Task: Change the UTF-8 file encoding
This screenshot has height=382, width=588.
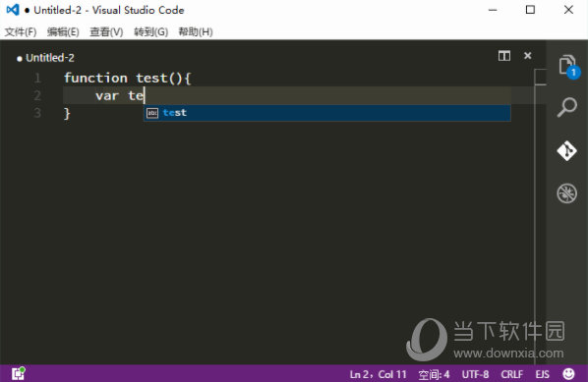Action: 475,374
